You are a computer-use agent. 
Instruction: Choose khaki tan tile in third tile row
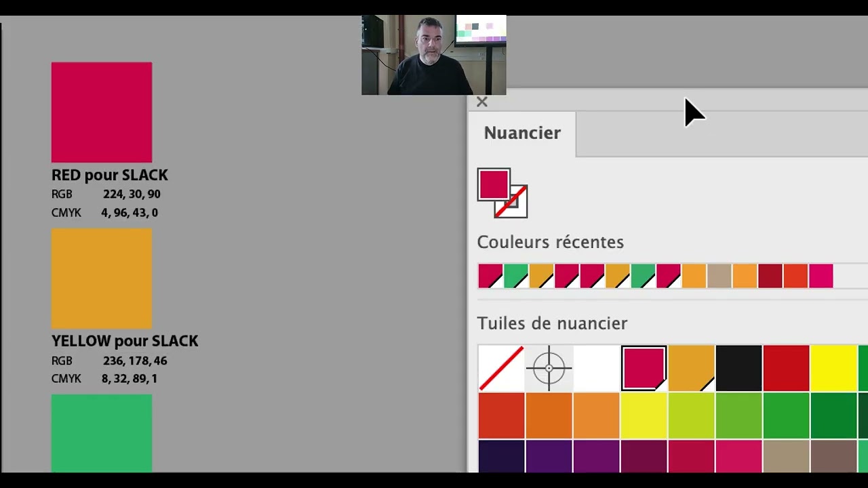[786, 456]
